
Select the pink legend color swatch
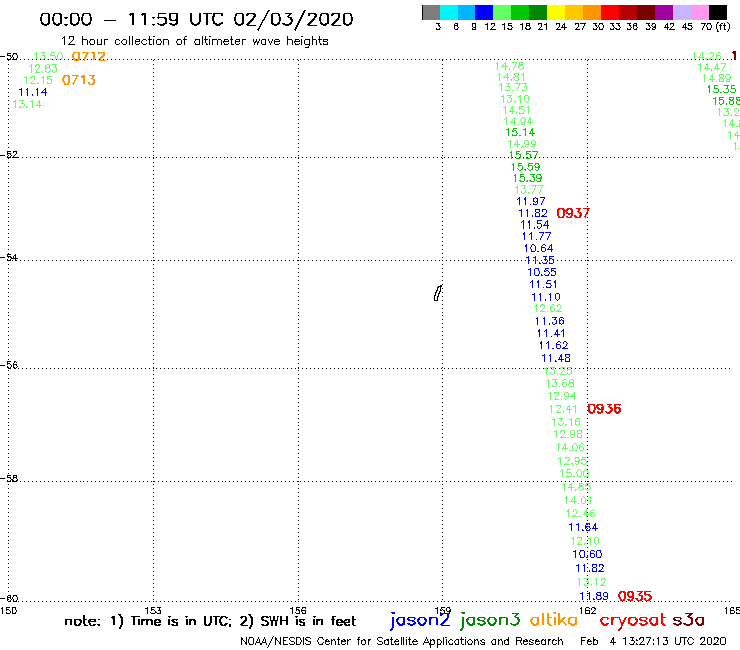699,12
